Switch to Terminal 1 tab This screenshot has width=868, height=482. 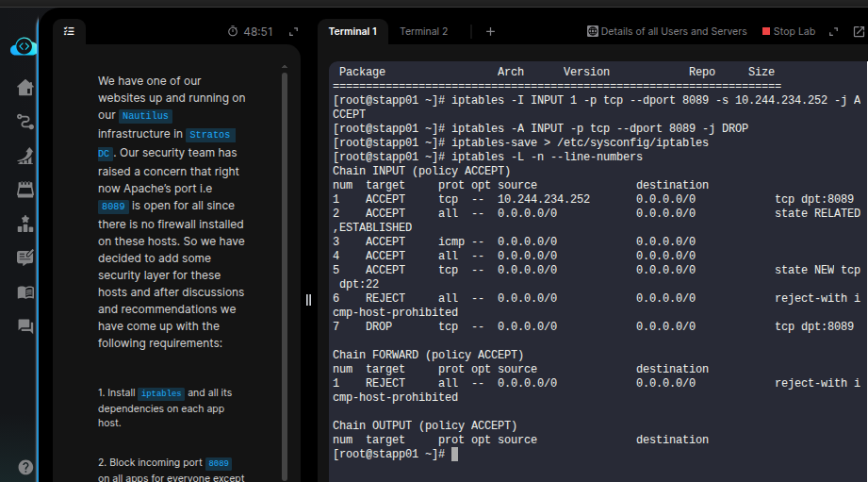pos(352,31)
